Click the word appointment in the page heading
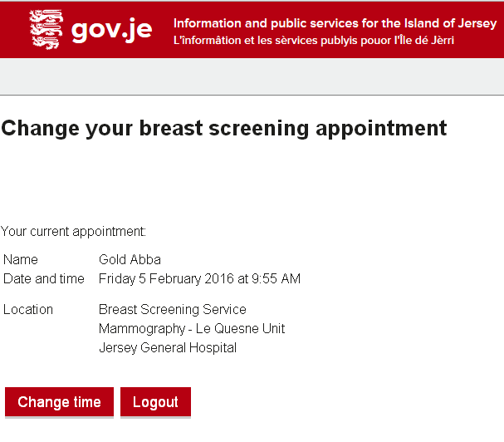 pyautogui.click(x=381, y=129)
